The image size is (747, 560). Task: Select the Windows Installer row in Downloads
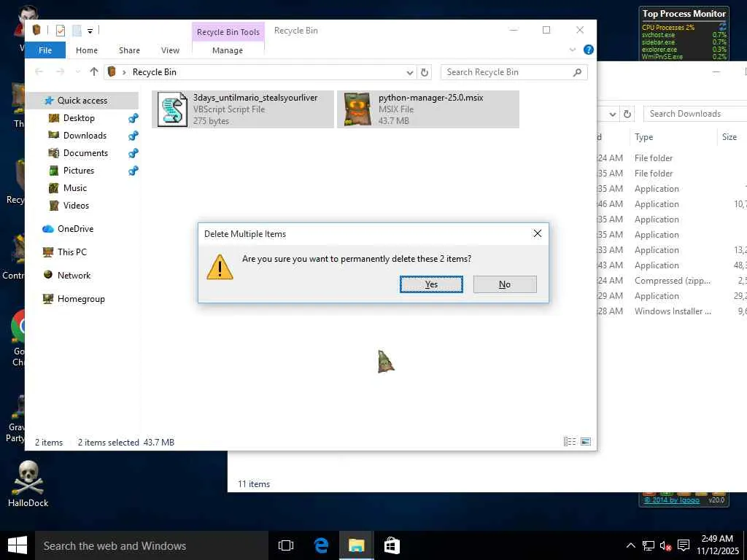[x=672, y=311]
